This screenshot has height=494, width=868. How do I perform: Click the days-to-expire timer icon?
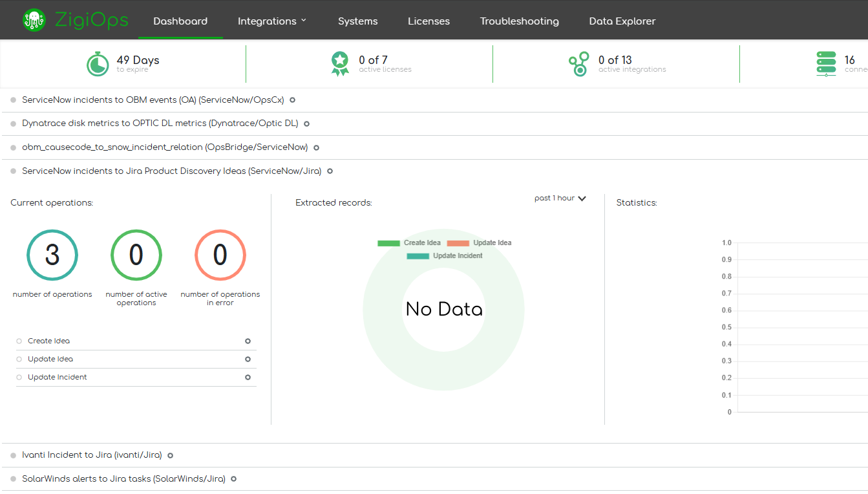click(98, 64)
